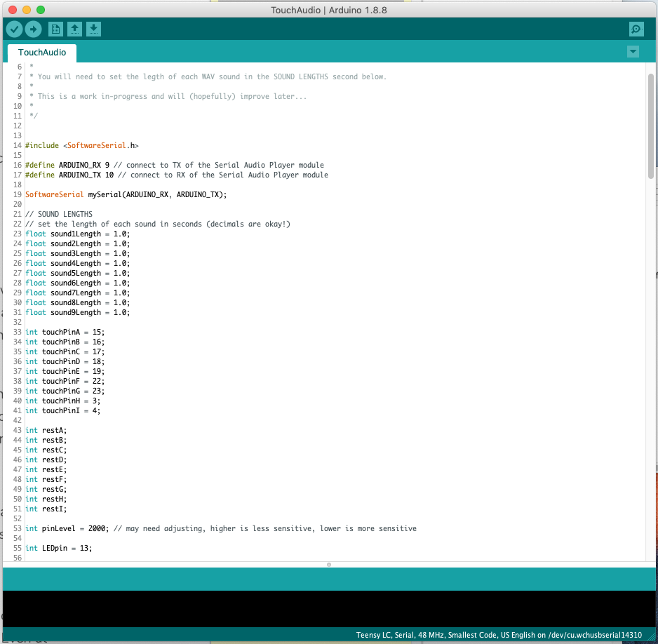
Task: Click the 'int restA;' line
Action: pos(46,431)
